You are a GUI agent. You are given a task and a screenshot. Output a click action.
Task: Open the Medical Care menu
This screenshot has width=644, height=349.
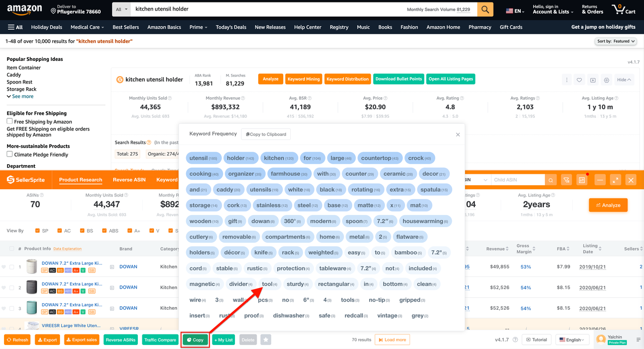[x=87, y=27]
